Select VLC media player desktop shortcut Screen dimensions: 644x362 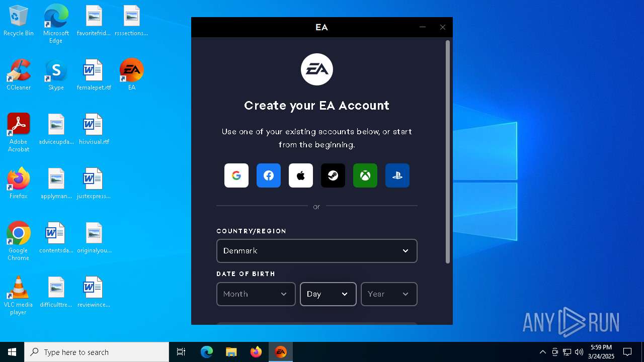coord(19,296)
